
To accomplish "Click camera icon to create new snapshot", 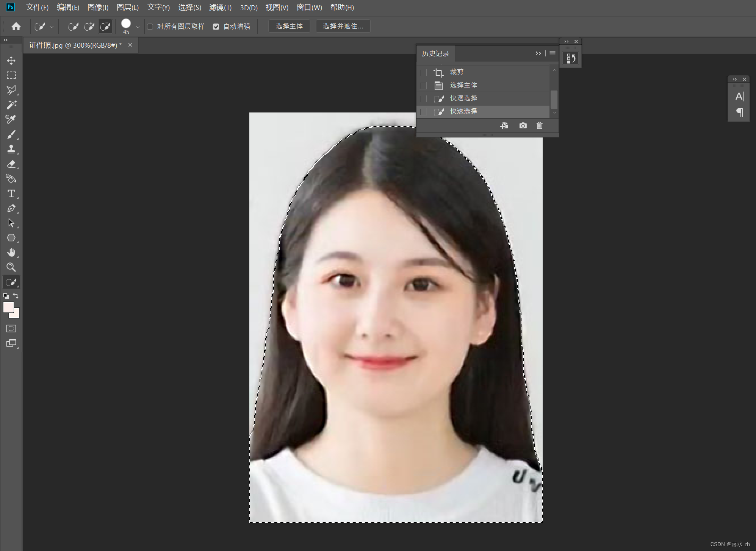I will 523,125.
